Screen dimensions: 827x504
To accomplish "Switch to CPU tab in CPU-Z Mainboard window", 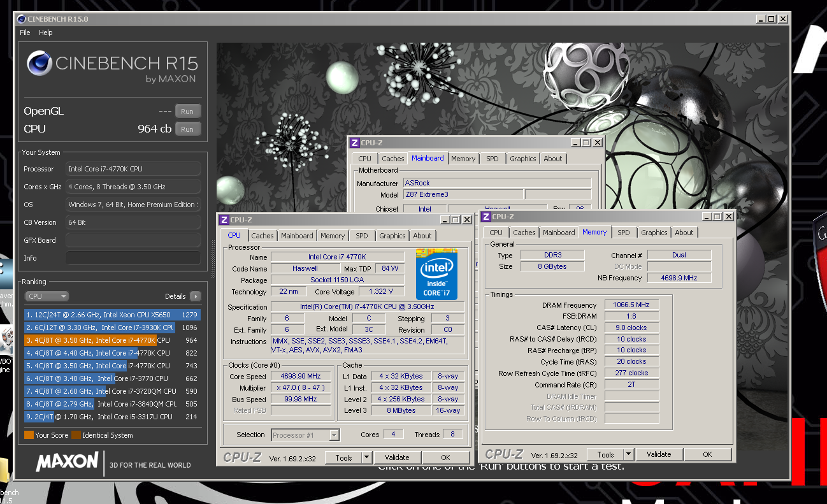I will 364,159.
